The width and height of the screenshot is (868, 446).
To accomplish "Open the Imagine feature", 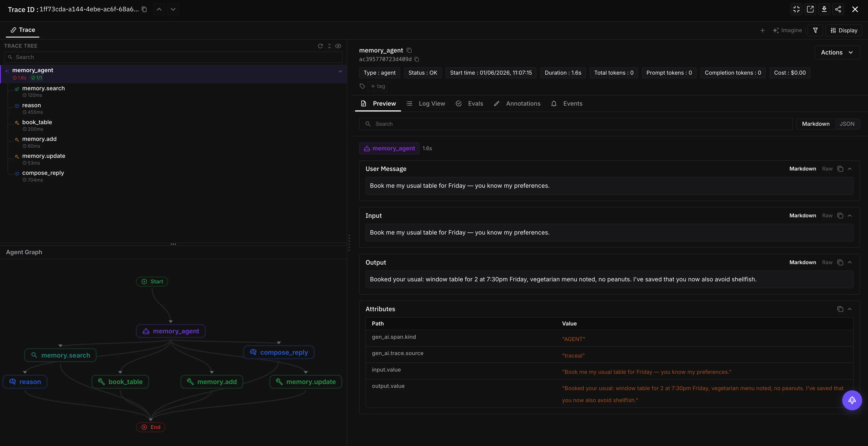I will click(787, 30).
